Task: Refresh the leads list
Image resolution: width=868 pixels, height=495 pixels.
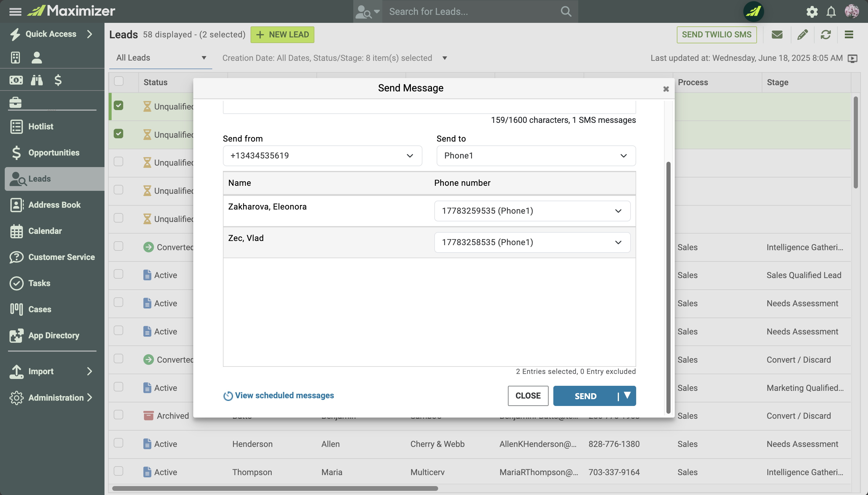Action: [x=826, y=35]
